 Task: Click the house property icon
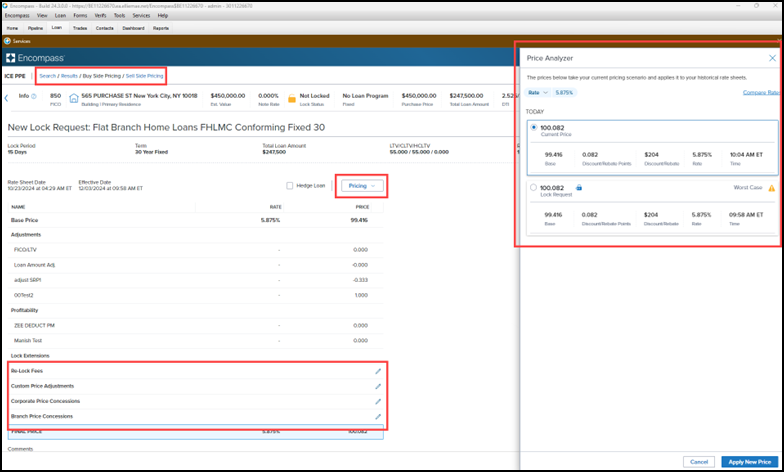pos(74,98)
